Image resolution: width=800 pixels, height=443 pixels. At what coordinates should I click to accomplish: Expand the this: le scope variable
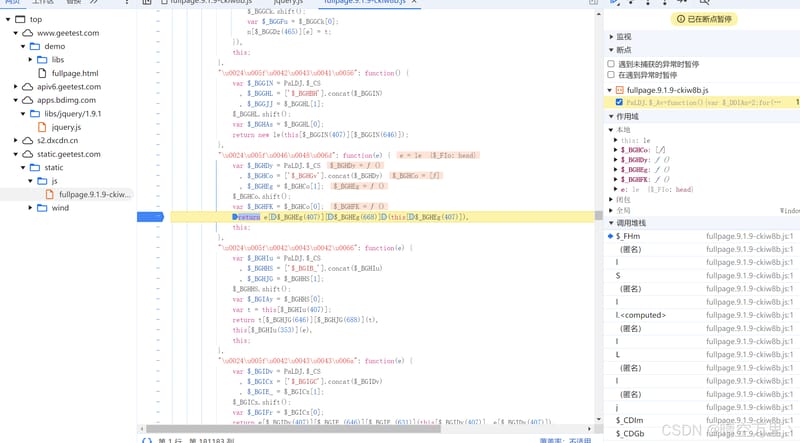point(616,140)
